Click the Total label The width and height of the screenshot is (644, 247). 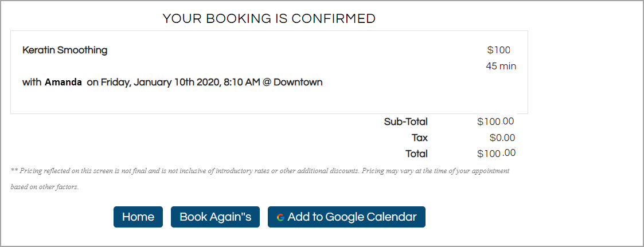click(x=416, y=154)
